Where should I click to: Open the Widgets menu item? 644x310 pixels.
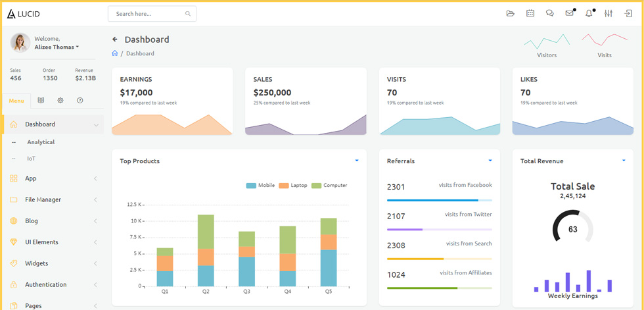[37, 263]
